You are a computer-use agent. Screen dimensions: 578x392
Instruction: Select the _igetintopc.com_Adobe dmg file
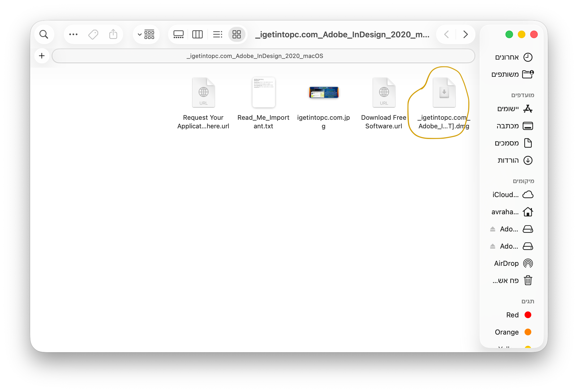(x=444, y=93)
